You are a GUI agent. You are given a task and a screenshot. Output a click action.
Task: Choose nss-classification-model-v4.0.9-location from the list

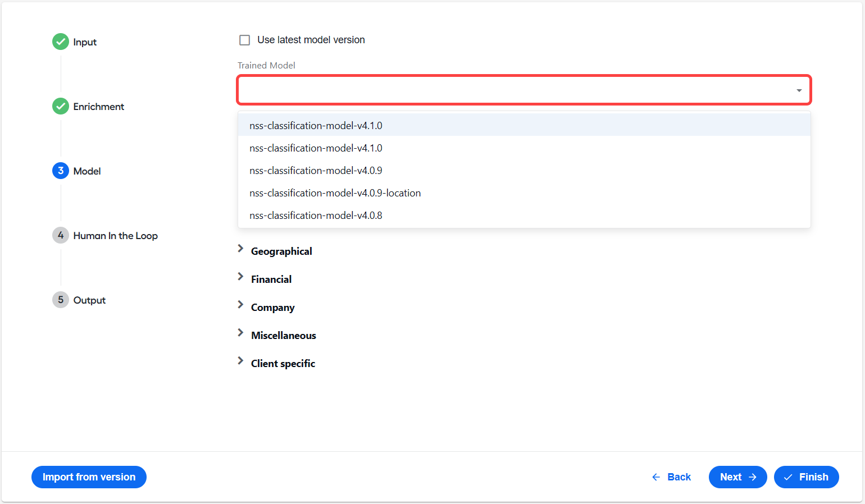coord(524,193)
